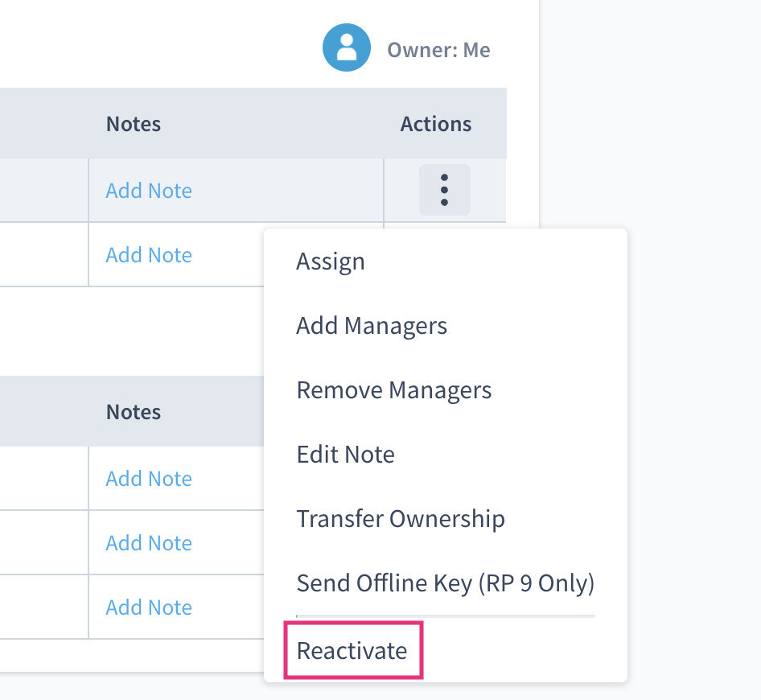Screen dimensions: 761x700
Task: Click Reactivate in the actions menu
Action: click(352, 650)
